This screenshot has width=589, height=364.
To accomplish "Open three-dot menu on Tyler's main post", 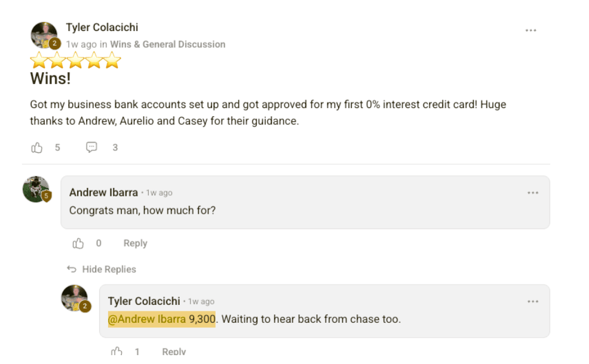I will click(530, 30).
